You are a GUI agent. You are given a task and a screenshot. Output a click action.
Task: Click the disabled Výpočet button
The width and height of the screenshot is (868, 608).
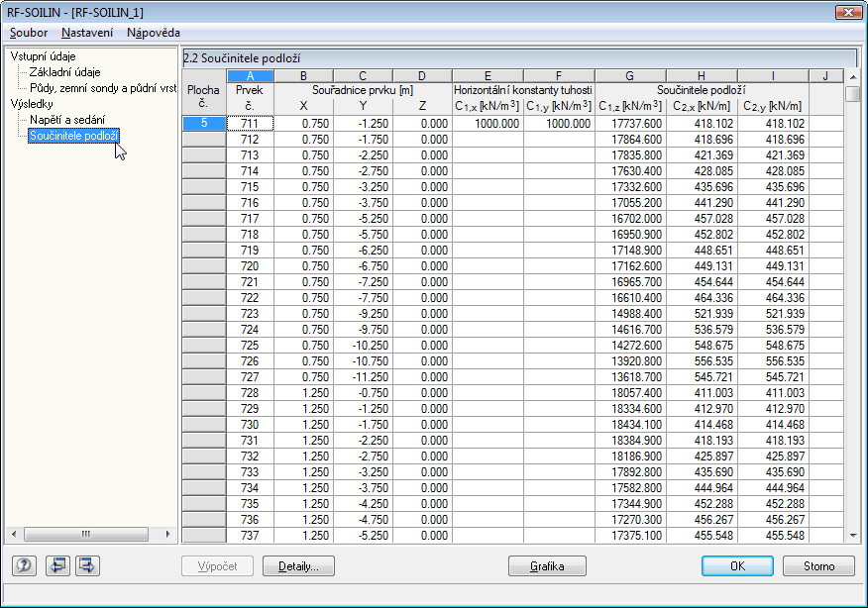click(x=217, y=566)
